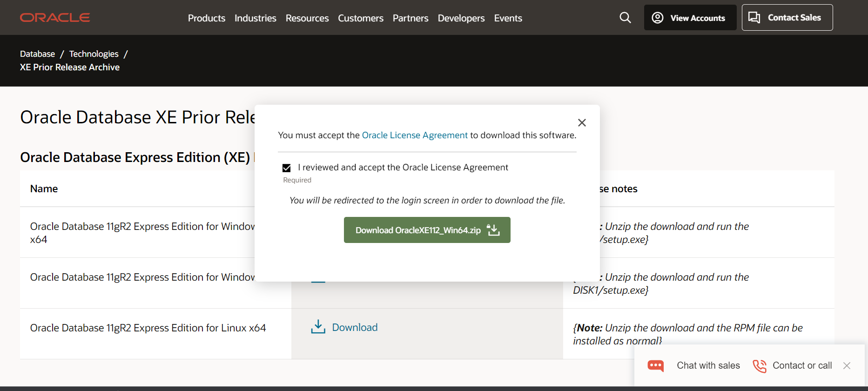Viewport: 868px width, 391px height.
Task: Open the Products menu
Action: [207, 18]
